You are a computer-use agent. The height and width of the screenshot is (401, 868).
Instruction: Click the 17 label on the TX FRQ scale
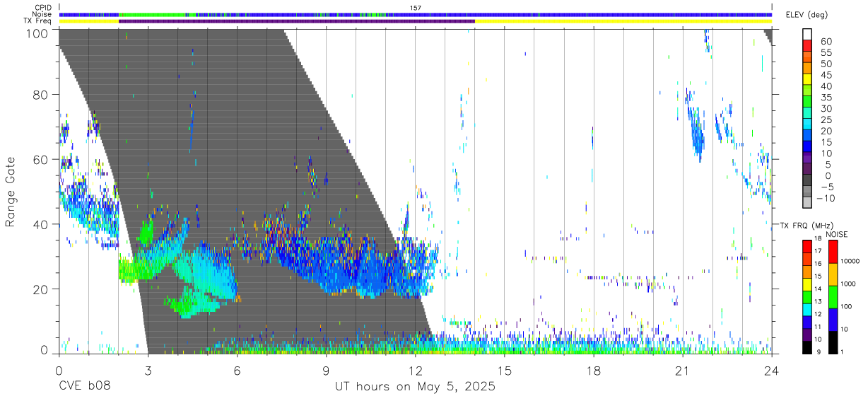tap(818, 251)
